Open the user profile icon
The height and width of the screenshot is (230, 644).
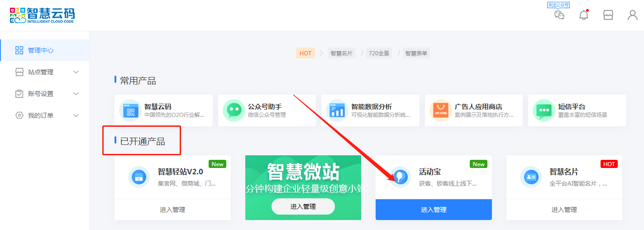pos(632,15)
